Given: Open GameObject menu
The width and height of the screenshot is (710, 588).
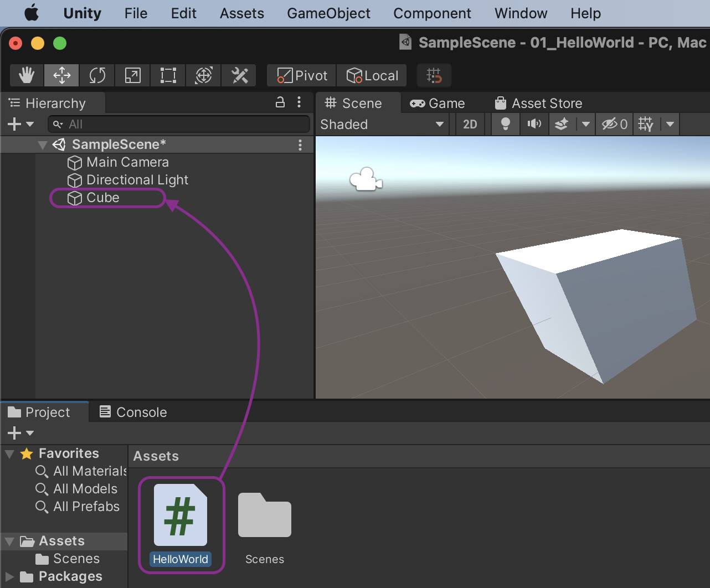Looking at the screenshot, I should coord(328,13).
